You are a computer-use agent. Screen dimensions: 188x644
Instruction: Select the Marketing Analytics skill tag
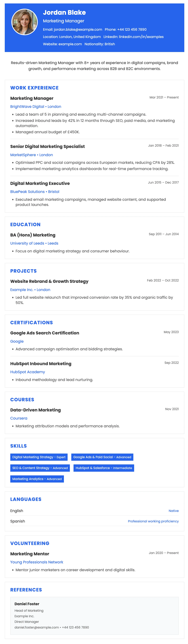click(x=37, y=479)
